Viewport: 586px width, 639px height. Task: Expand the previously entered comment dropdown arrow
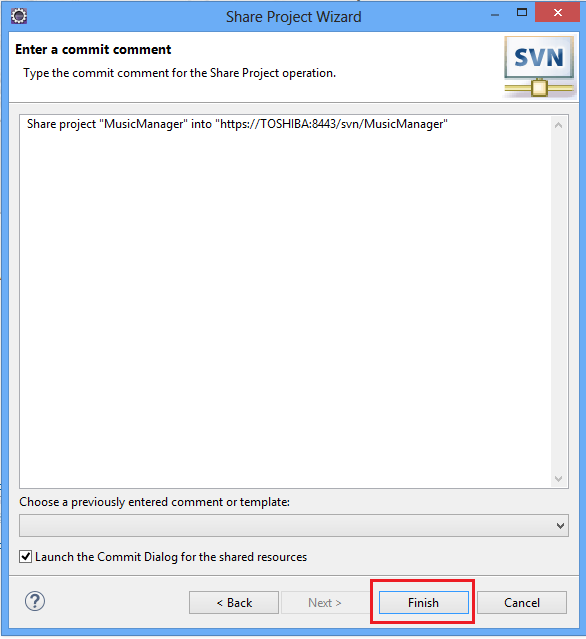coord(560,526)
